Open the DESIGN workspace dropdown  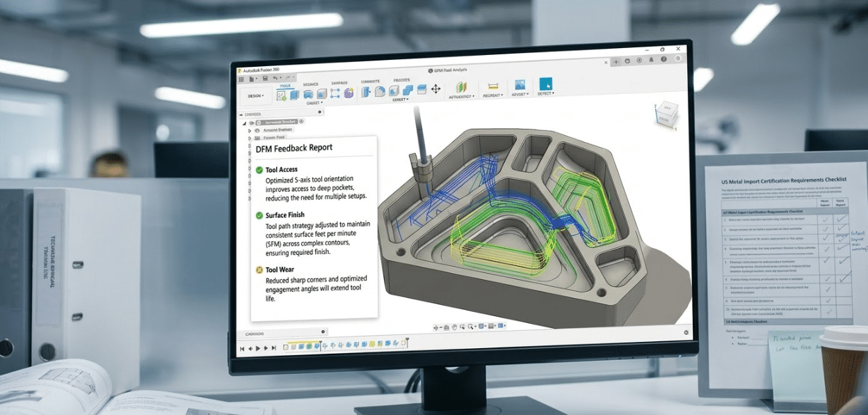[255, 96]
